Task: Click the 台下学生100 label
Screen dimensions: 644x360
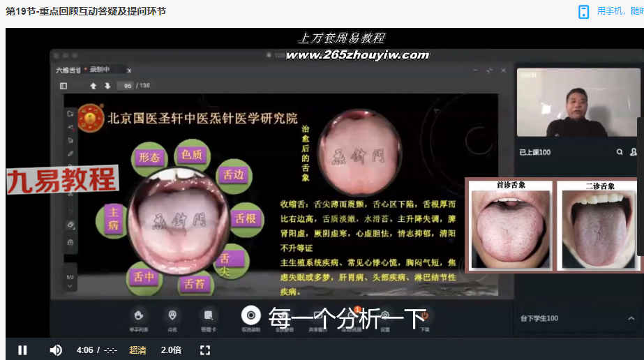Action: (x=539, y=318)
